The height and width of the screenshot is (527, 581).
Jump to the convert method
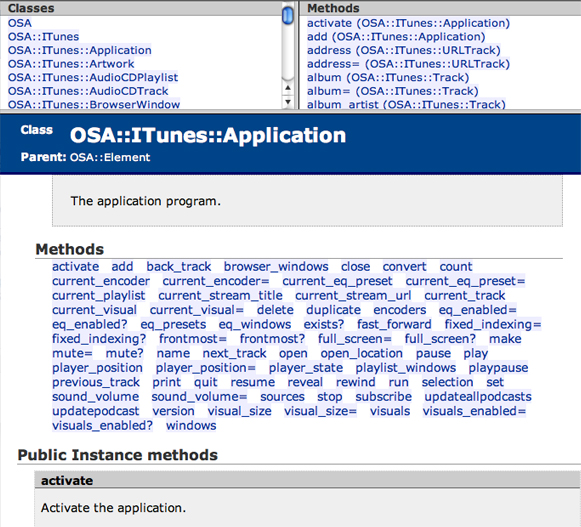[405, 267]
